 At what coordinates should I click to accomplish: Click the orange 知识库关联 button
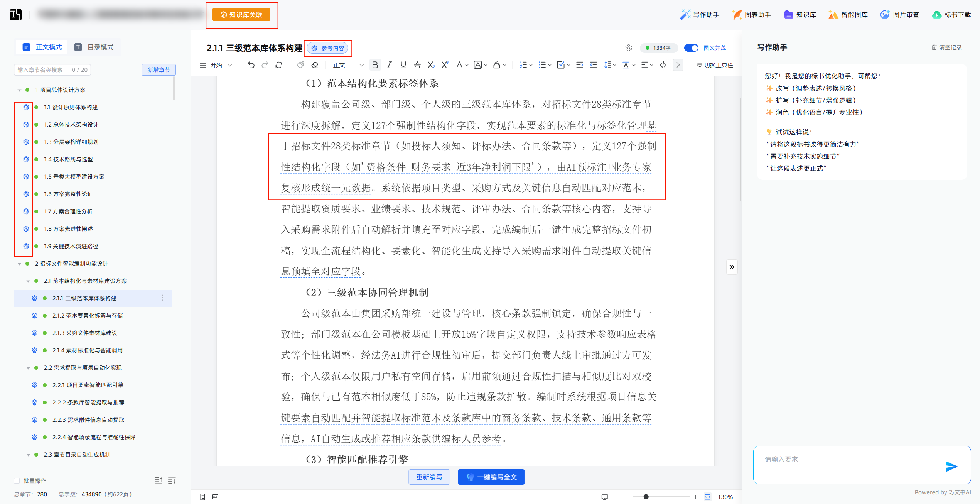(241, 15)
